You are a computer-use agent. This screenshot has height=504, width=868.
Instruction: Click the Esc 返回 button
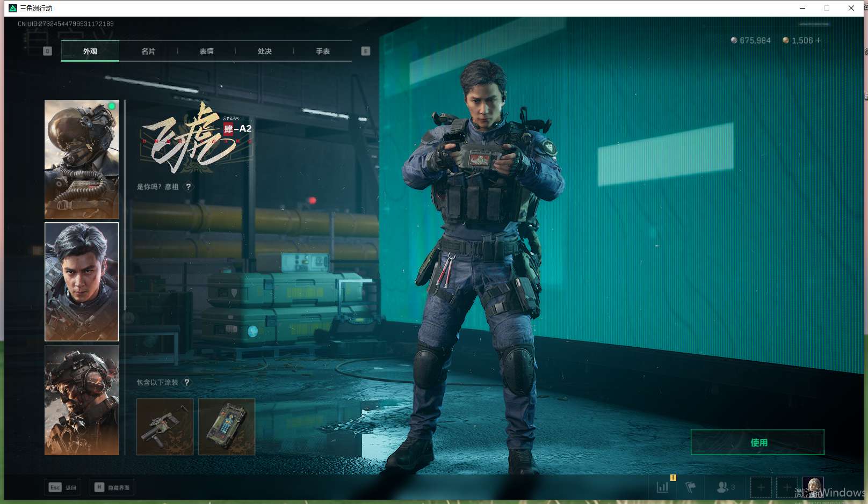click(x=62, y=487)
